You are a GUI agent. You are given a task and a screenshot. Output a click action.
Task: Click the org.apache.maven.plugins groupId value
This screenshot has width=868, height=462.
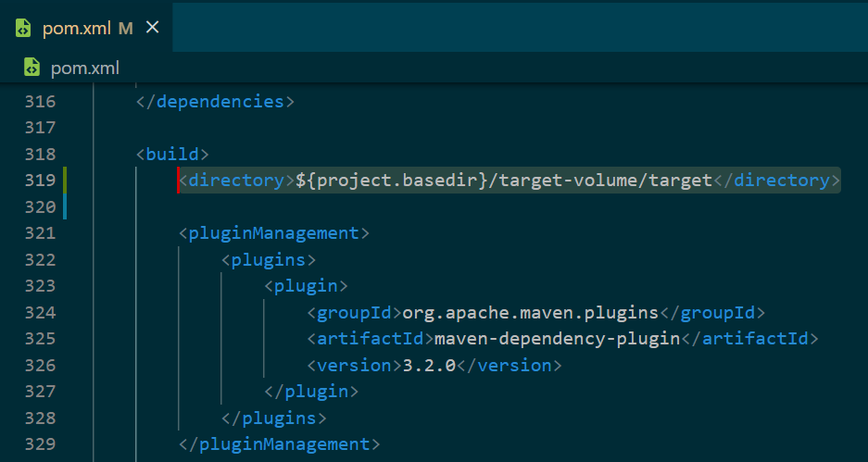tap(530, 312)
